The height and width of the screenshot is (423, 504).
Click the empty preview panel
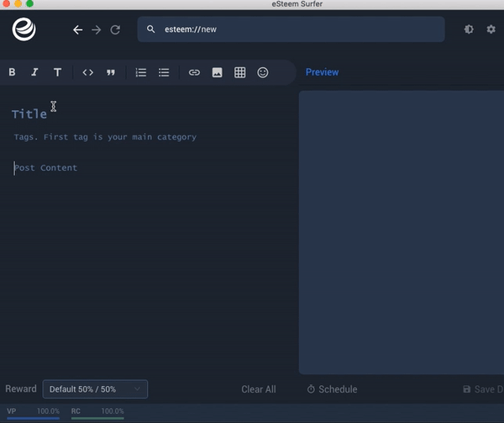[x=402, y=232]
